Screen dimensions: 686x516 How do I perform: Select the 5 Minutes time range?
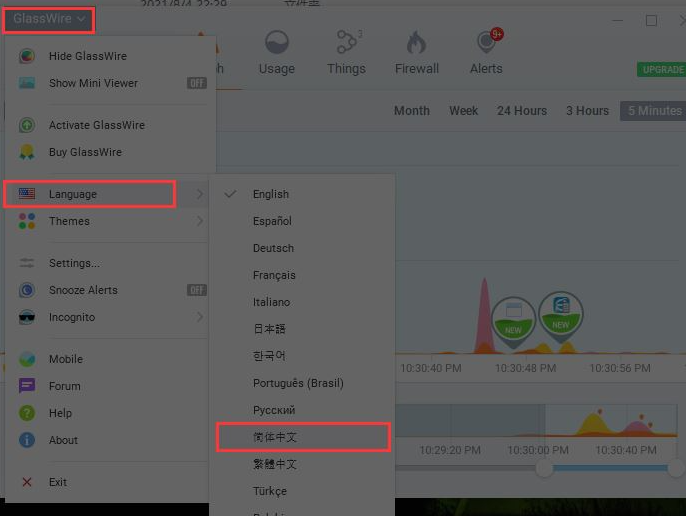[654, 111]
